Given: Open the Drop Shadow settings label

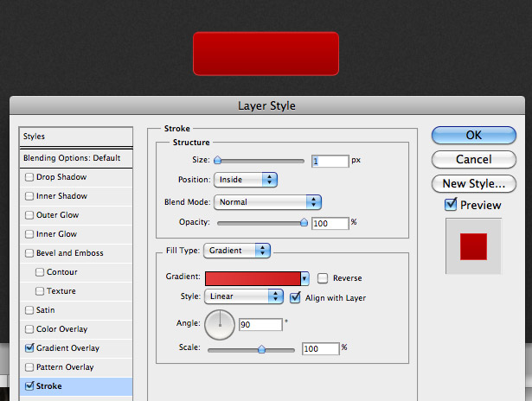Looking at the screenshot, I should (61, 177).
